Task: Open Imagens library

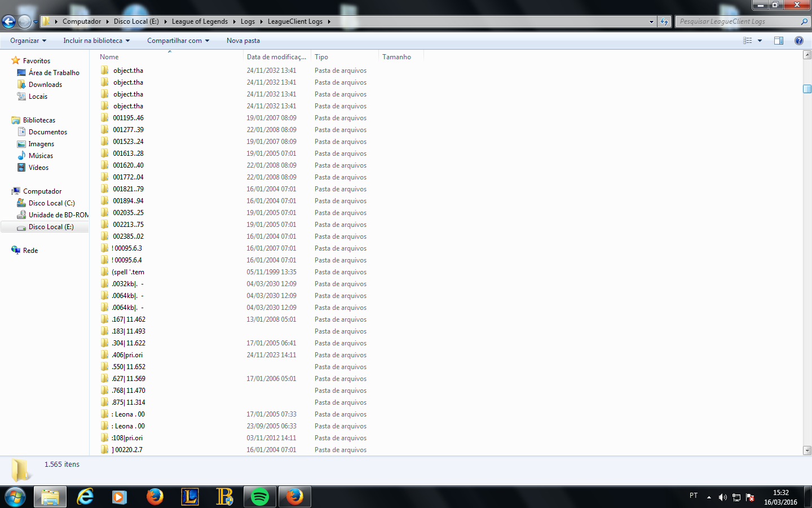Action: [x=41, y=144]
